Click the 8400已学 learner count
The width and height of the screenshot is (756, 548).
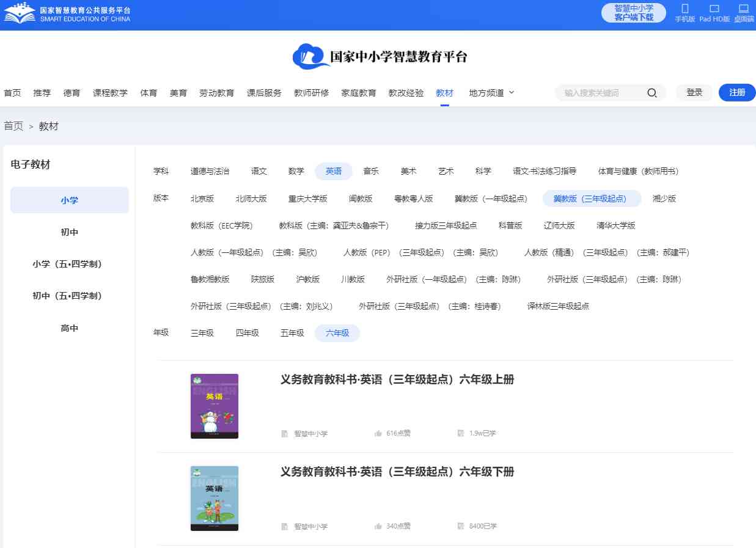[x=483, y=526]
